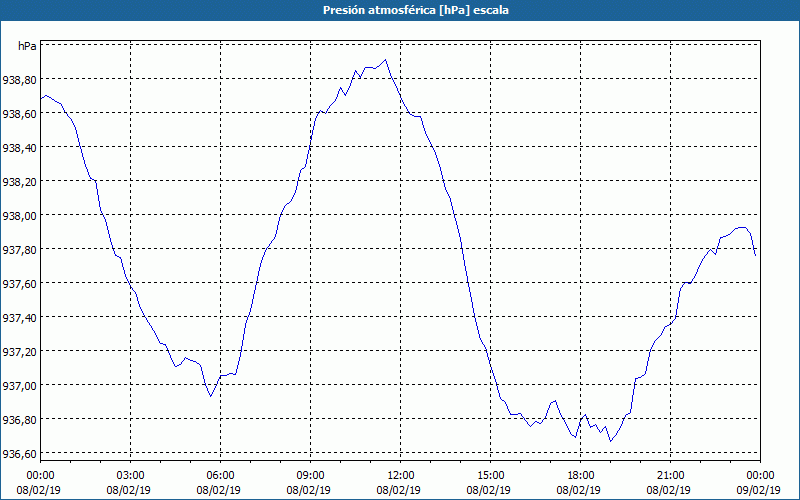800x500 pixels.
Task: Click the 15:00 time axis label
Action: (x=490, y=476)
